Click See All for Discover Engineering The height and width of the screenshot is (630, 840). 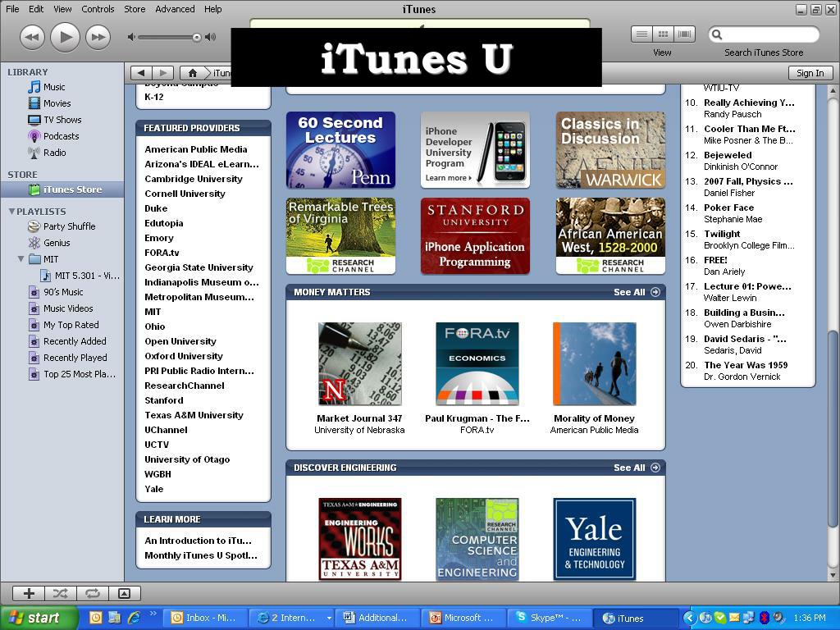(637, 468)
